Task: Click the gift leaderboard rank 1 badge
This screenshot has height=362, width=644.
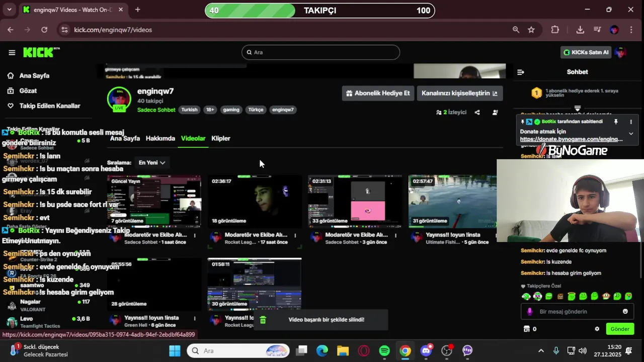Action: coord(537,93)
